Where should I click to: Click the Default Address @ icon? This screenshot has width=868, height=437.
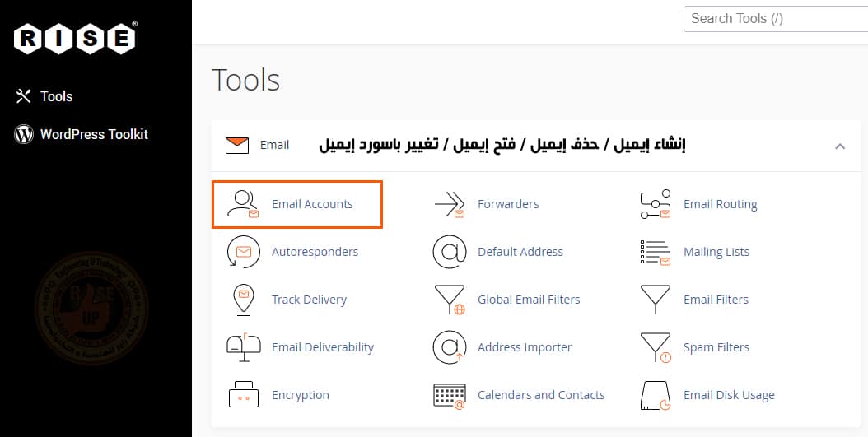pos(449,252)
